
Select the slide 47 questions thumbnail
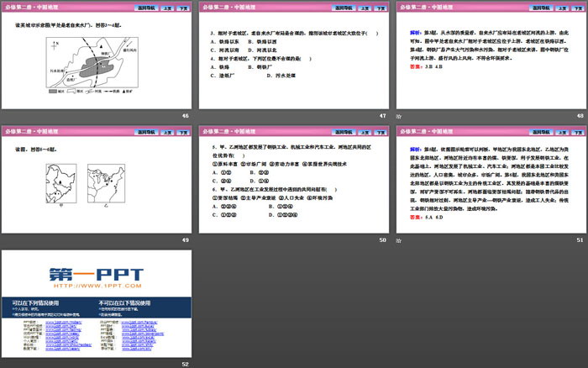point(294,55)
